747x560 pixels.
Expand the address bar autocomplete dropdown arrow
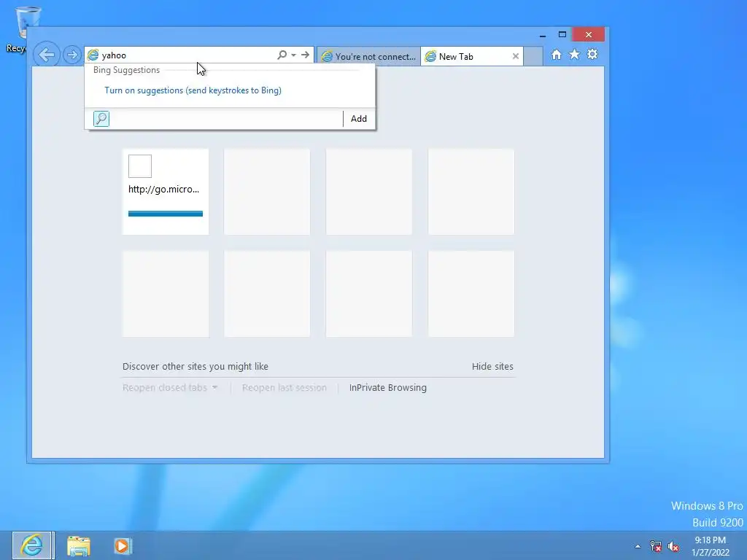click(x=293, y=55)
